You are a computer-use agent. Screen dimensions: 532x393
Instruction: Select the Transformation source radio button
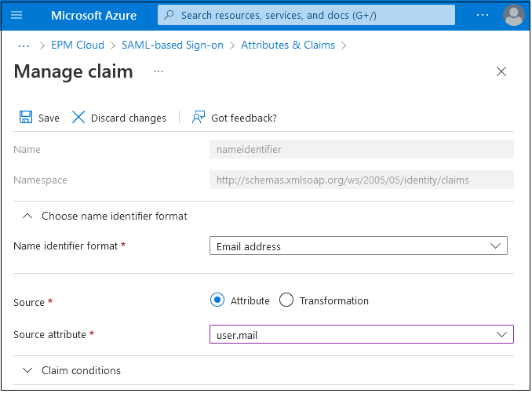(x=286, y=300)
